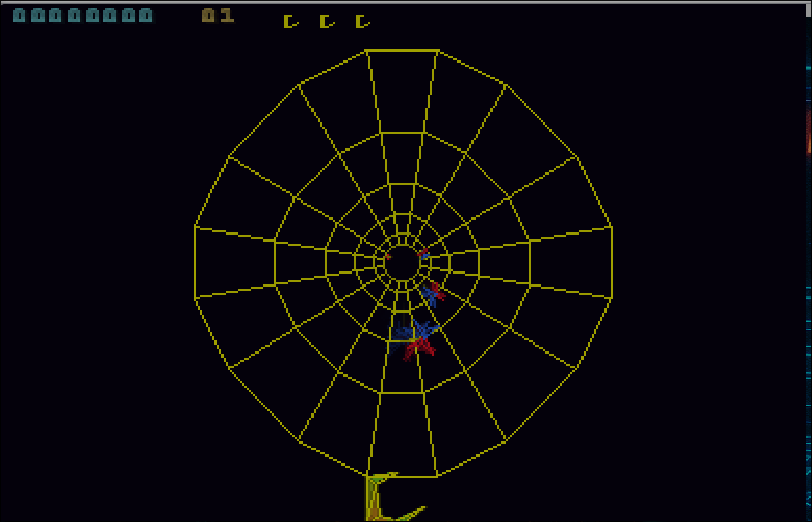Click the level number 01
Screen dimensions: 812x522
point(218,15)
